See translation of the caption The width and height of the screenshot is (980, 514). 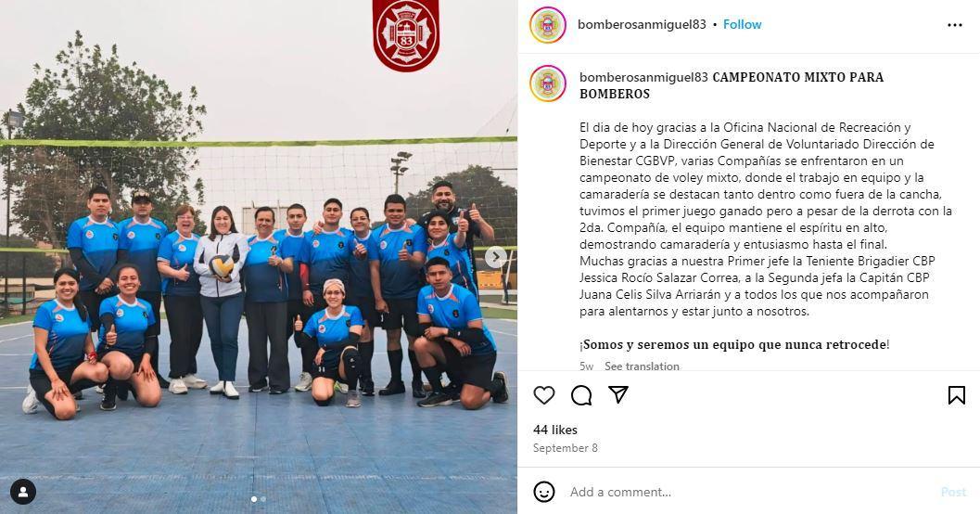642,366
